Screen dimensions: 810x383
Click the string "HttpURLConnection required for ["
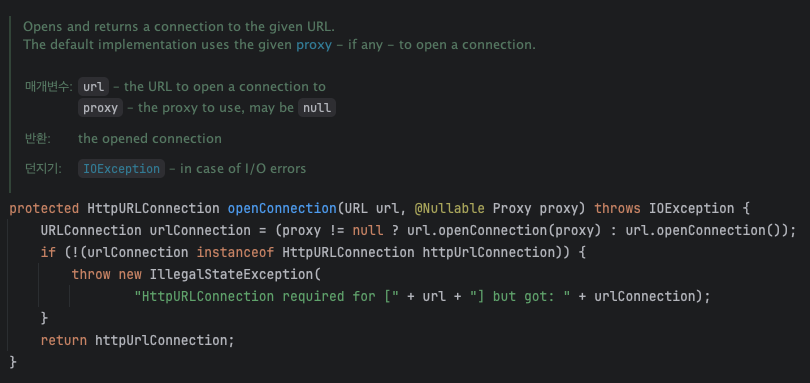(x=267, y=297)
